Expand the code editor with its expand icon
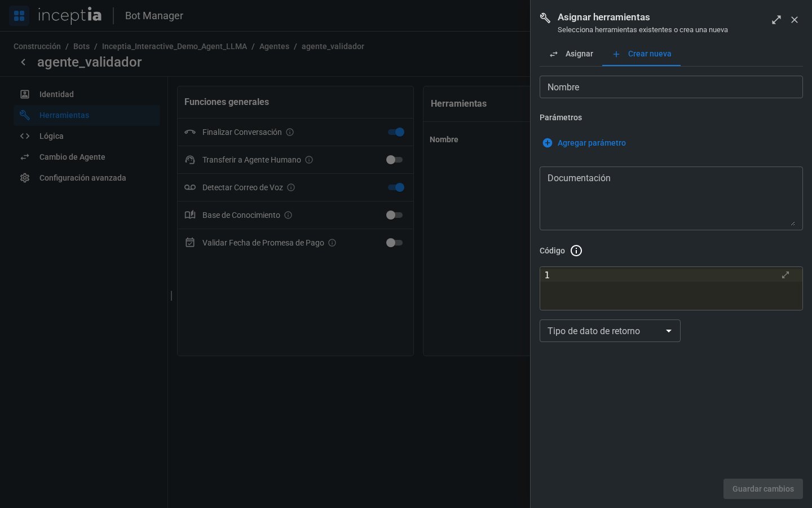The image size is (812, 508). tap(785, 275)
